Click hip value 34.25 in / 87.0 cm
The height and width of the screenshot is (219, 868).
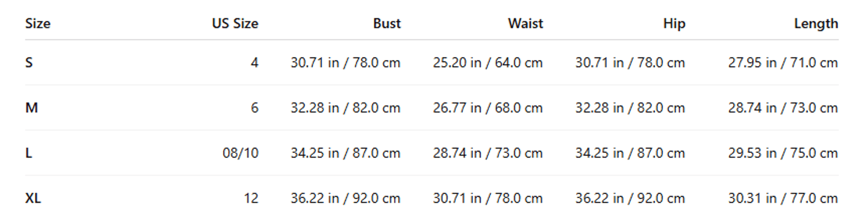pyautogui.click(x=630, y=153)
